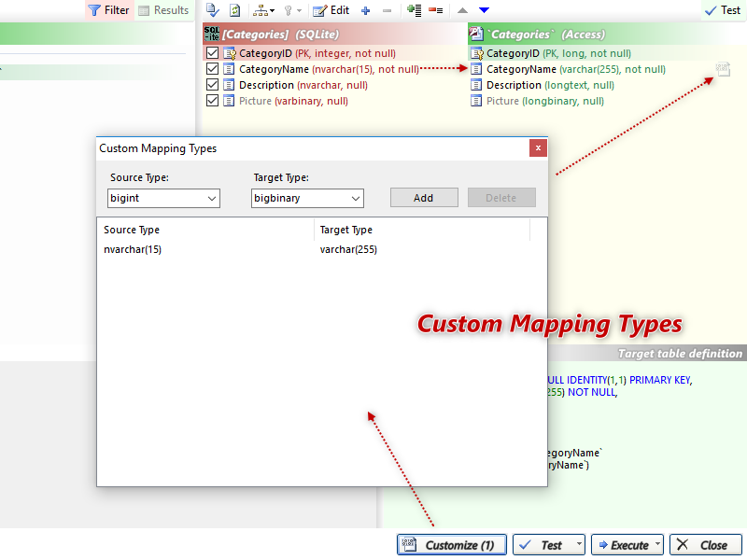Click the blue move down arrow
The height and width of the screenshot is (560, 747).
click(484, 10)
